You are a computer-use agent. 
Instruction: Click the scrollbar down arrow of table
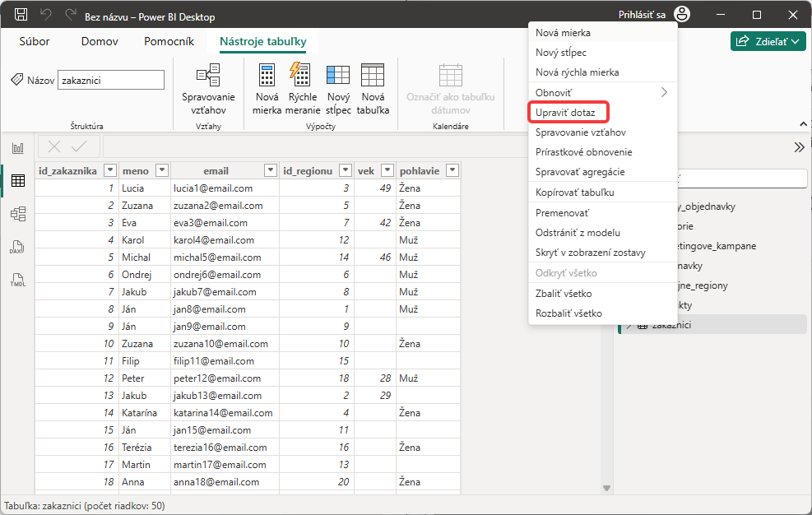click(x=606, y=488)
